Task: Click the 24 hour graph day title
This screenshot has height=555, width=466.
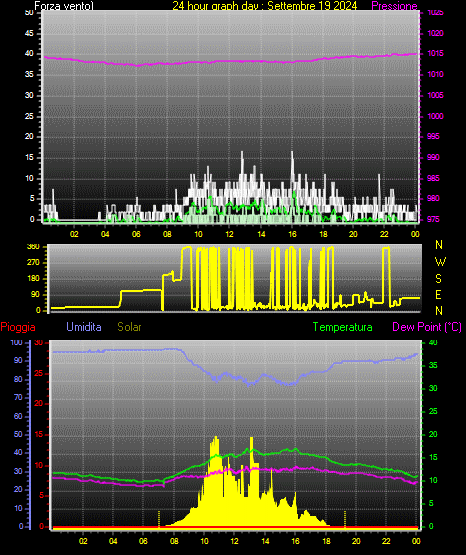Action: coord(265,6)
